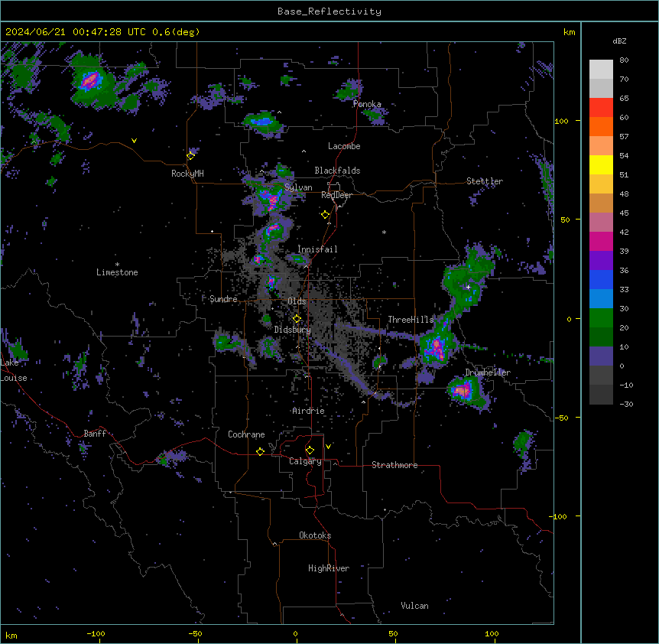Click the dBZ legend heading
The height and width of the screenshot is (644, 659).
coord(619,41)
